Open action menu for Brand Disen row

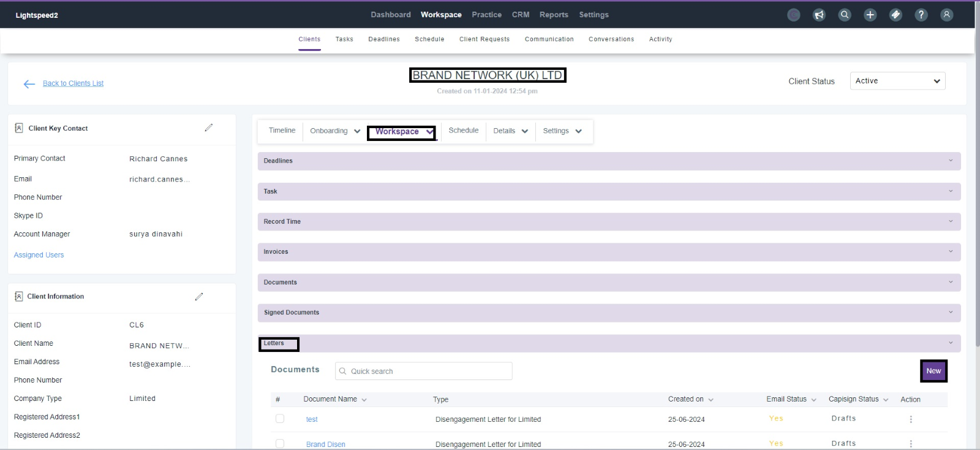(x=911, y=444)
